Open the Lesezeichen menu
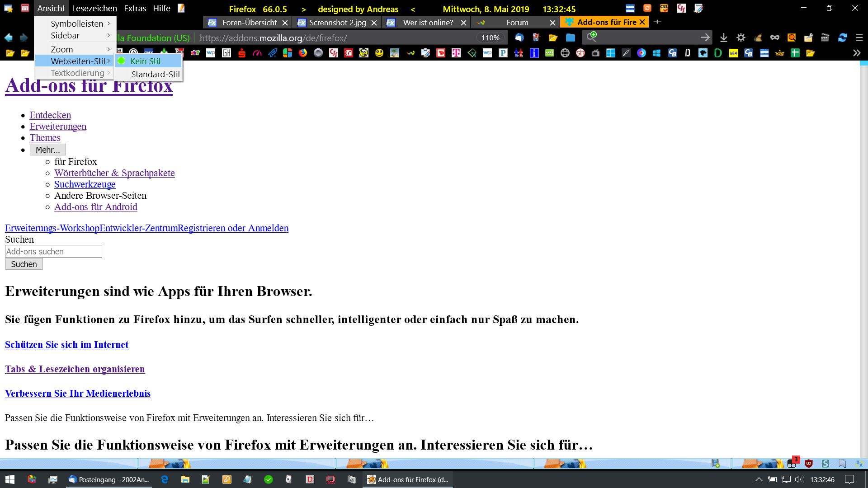This screenshot has width=868, height=488. [94, 9]
